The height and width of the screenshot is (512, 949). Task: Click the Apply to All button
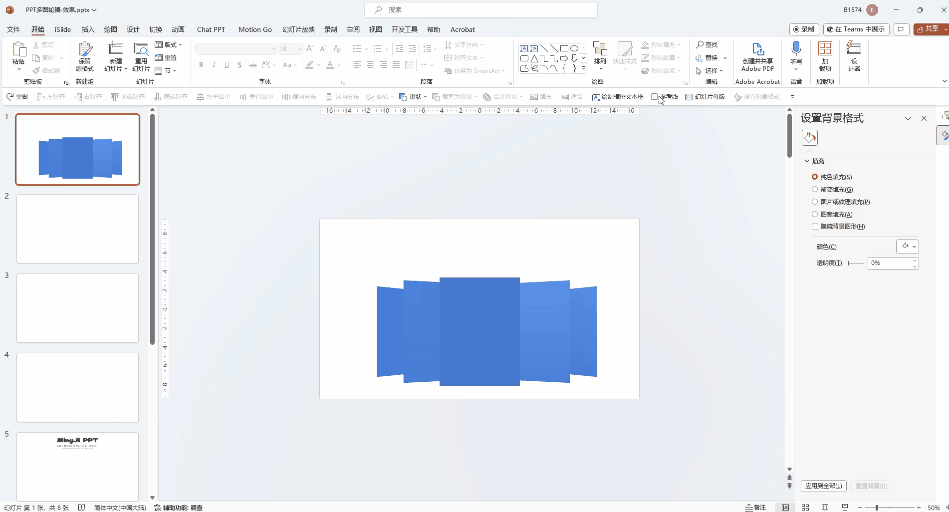[824, 486]
